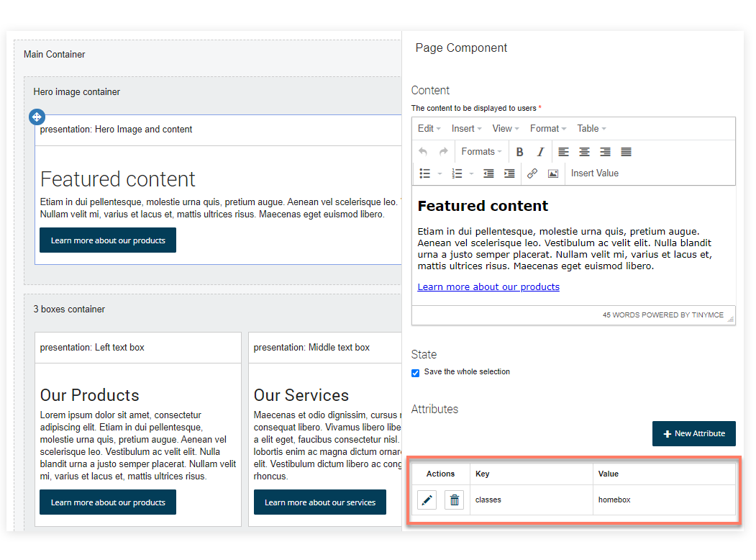Screen dimensions: 756x560
Task: Open the Formats dropdown
Action: pos(479,151)
